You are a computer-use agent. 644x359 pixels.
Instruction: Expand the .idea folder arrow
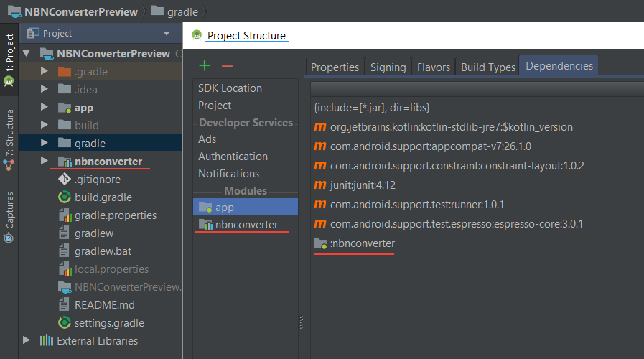point(45,89)
